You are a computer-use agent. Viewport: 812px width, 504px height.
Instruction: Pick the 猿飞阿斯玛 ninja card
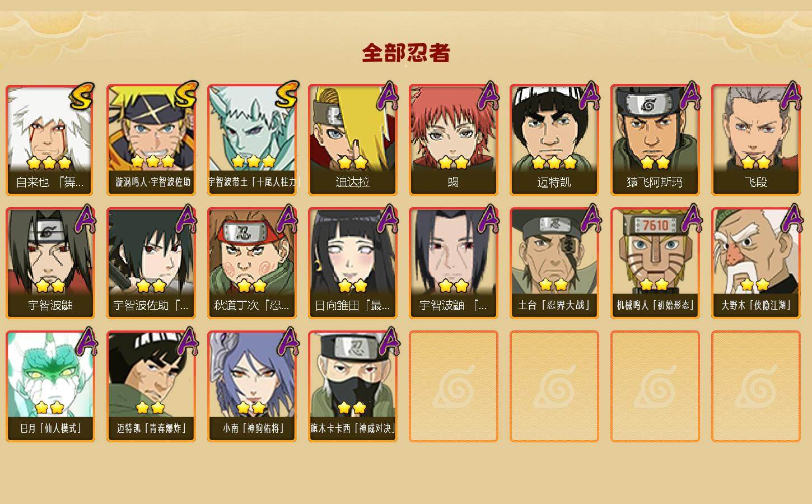pyautogui.click(x=655, y=140)
